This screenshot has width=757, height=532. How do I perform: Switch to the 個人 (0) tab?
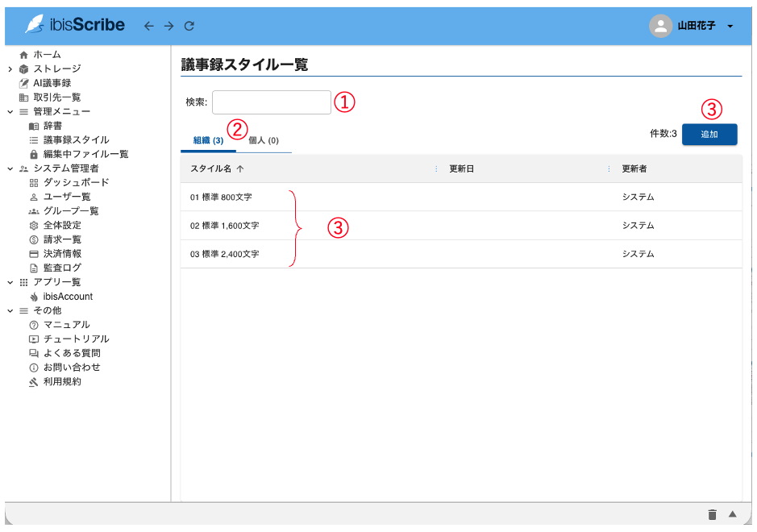(x=264, y=141)
